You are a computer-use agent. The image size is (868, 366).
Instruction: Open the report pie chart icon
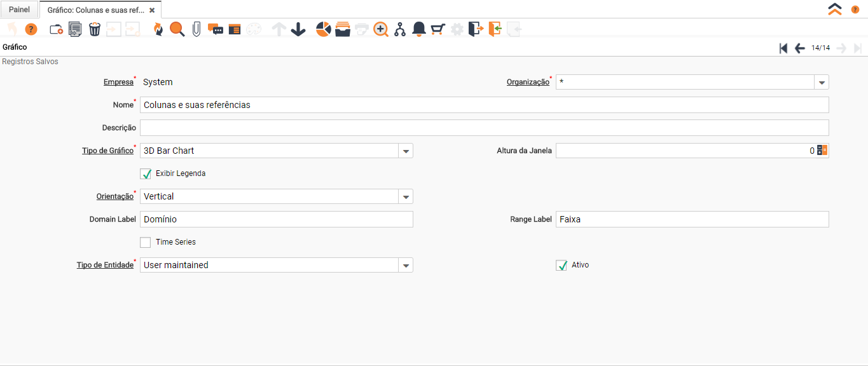(x=323, y=29)
